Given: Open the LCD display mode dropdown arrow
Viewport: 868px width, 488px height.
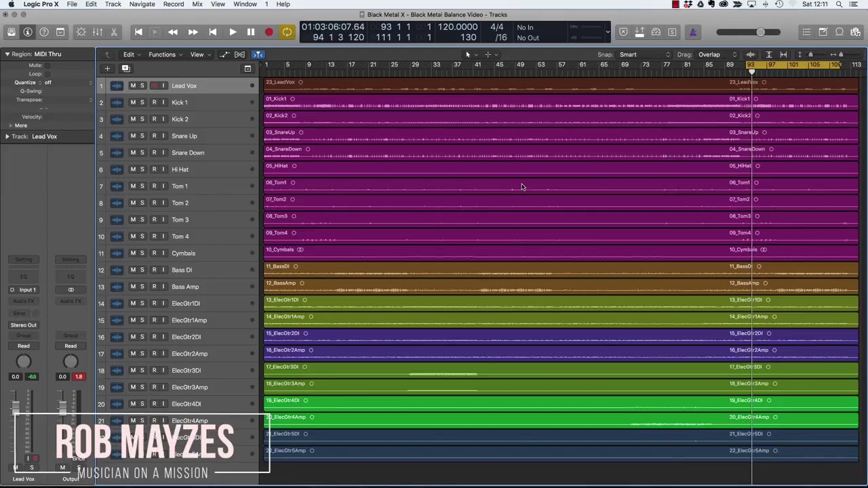Looking at the screenshot, I should 607,32.
